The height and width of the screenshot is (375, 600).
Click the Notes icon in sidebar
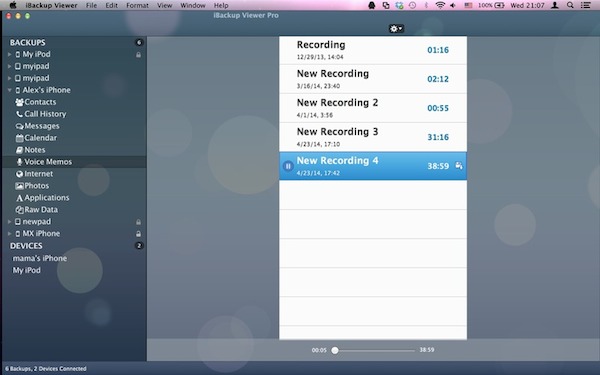point(19,150)
